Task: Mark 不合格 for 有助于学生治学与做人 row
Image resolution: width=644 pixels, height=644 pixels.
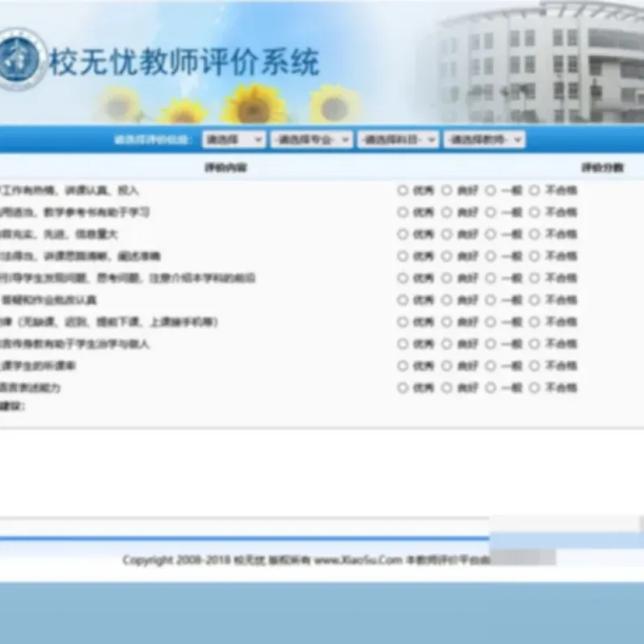Action: pos(534,344)
